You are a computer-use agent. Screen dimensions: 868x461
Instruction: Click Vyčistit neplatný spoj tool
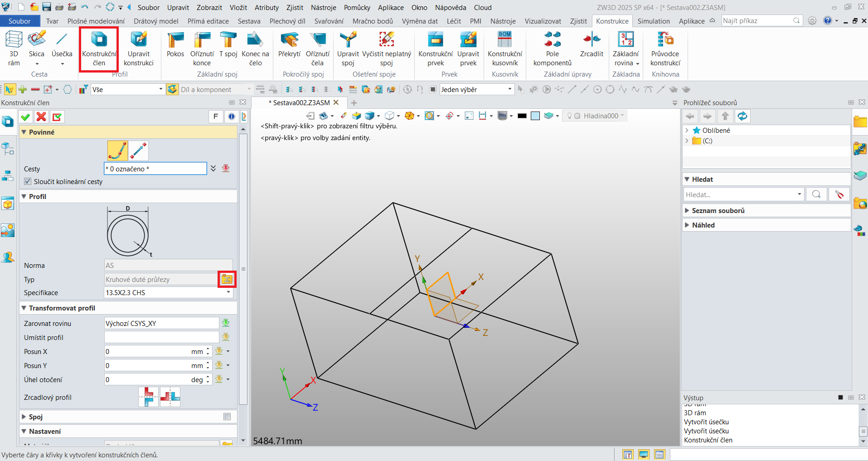[387, 48]
